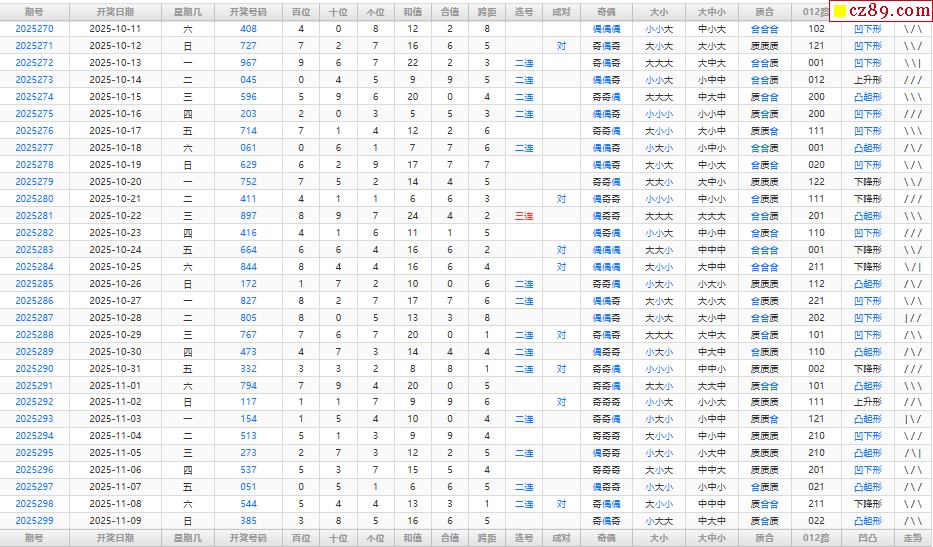Viewport: 933px width, 547px height.
Task: Open issue 2025299 link
Action: point(35,521)
